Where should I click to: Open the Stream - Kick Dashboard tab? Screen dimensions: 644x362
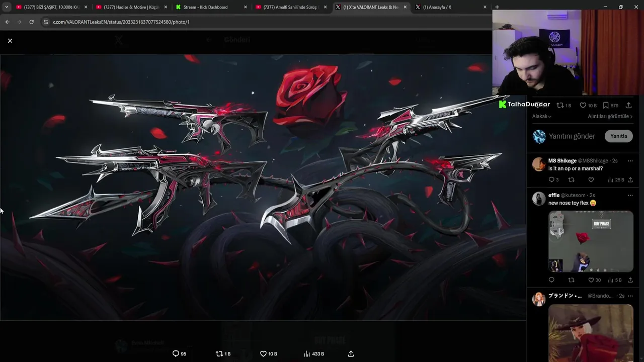211,7
